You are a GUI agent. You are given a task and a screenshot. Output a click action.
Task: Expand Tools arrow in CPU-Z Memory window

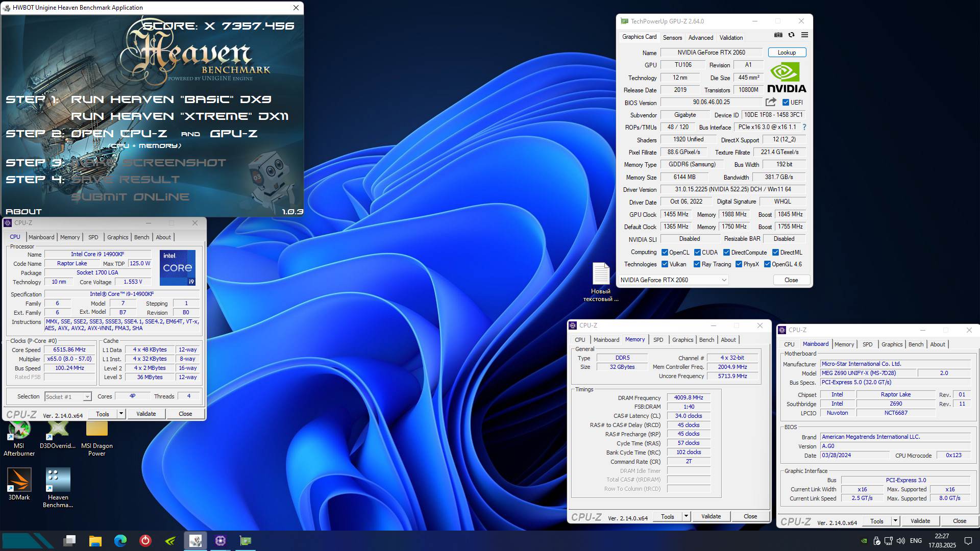(686, 516)
